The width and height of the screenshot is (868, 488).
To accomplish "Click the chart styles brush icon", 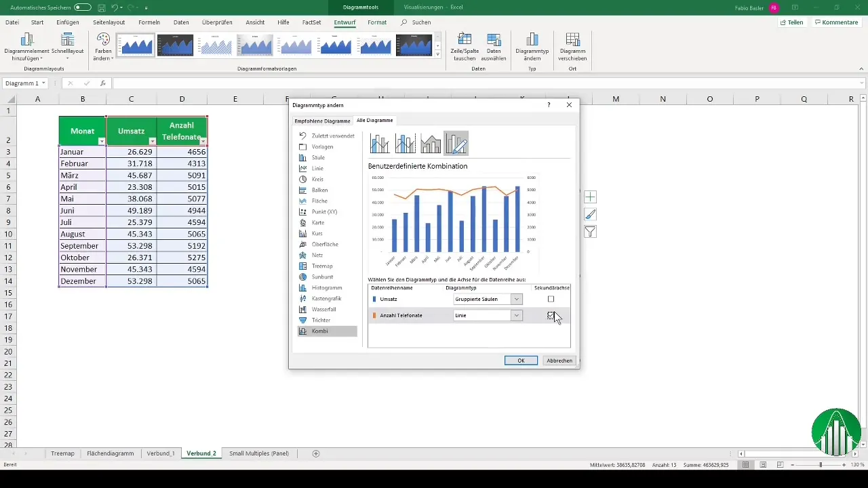I will tap(590, 215).
